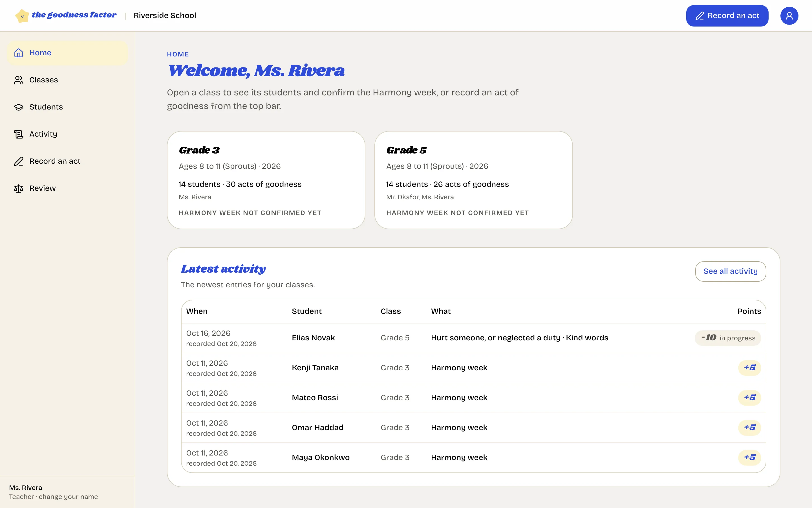Click See all activity button
Viewport: 812px width, 508px height.
(731, 271)
